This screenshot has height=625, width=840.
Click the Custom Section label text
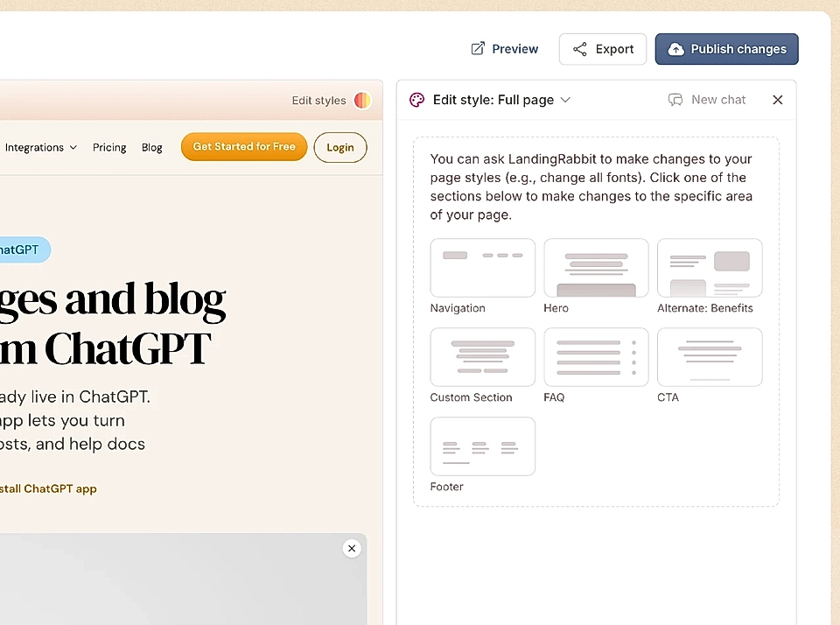click(x=471, y=397)
